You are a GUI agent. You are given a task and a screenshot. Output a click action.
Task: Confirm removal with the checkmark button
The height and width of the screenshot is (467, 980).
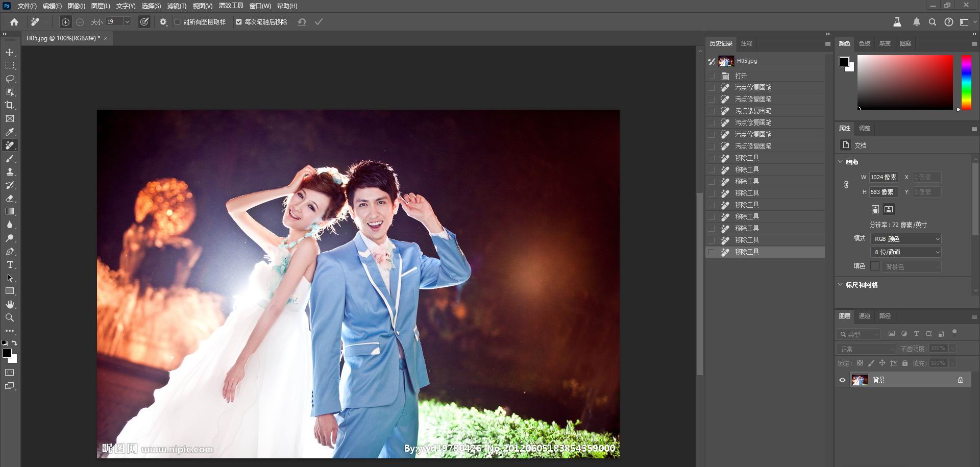(x=318, y=22)
